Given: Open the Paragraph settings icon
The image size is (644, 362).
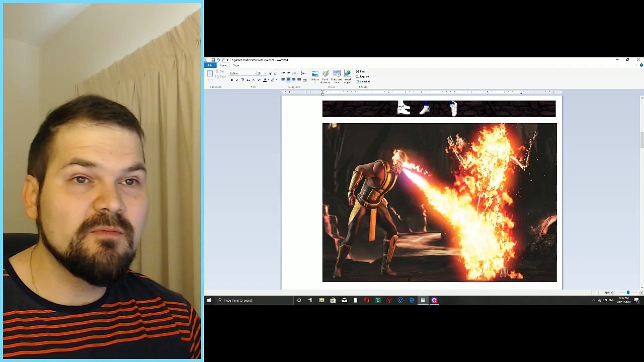Looking at the screenshot, I should 305,80.
